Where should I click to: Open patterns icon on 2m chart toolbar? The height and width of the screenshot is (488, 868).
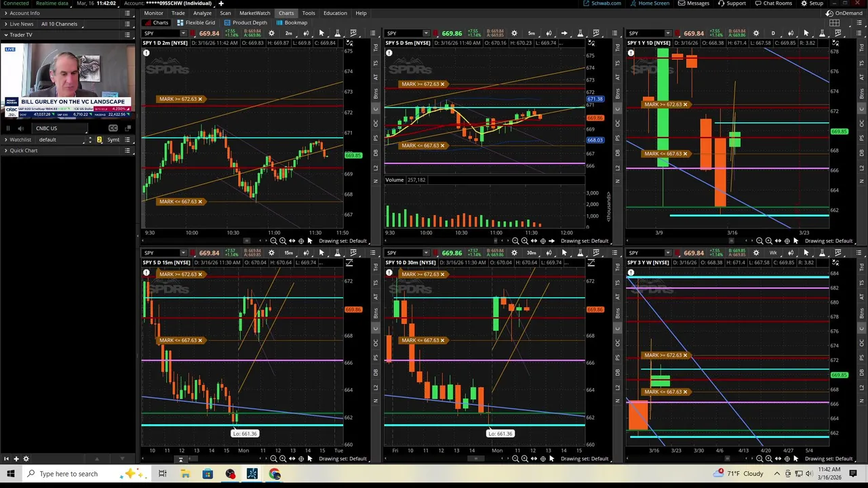tap(354, 33)
